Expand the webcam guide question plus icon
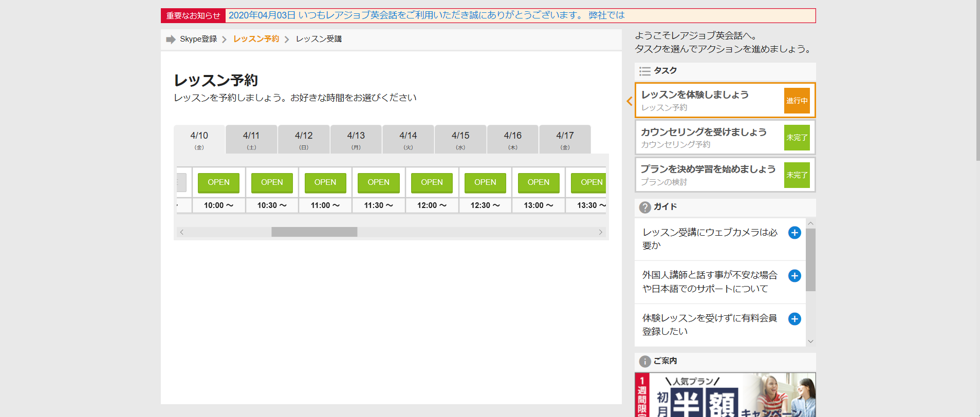Screen dimensions: 980x417 click(x=794, y=233)
